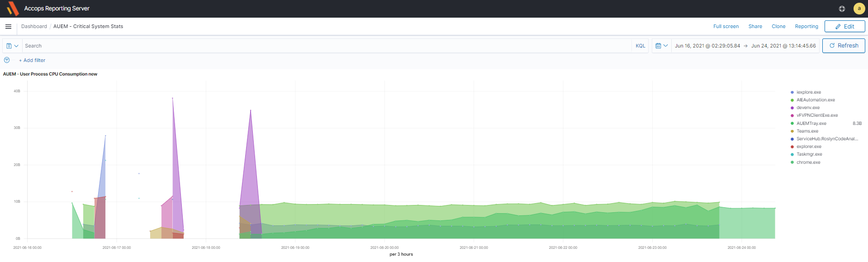Screen dimensions: 868x262
Task: Open the calendar quick date menu
Action: coord(662,46)
